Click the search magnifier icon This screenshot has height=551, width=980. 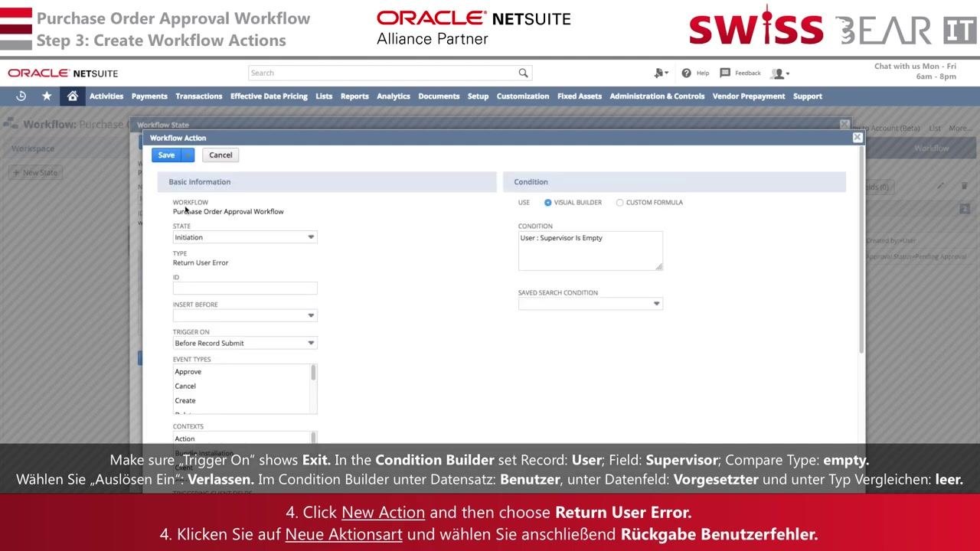523,73
